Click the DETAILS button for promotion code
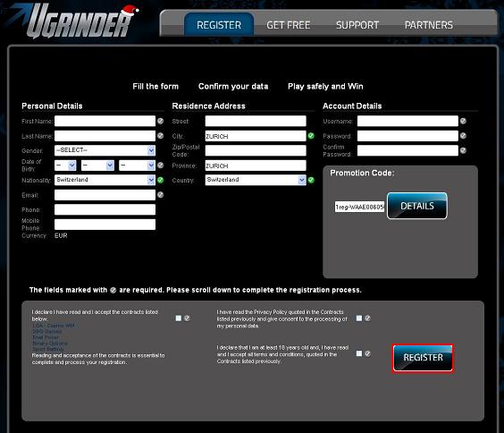Screen dimensions: 504x433 click(417, 206)
